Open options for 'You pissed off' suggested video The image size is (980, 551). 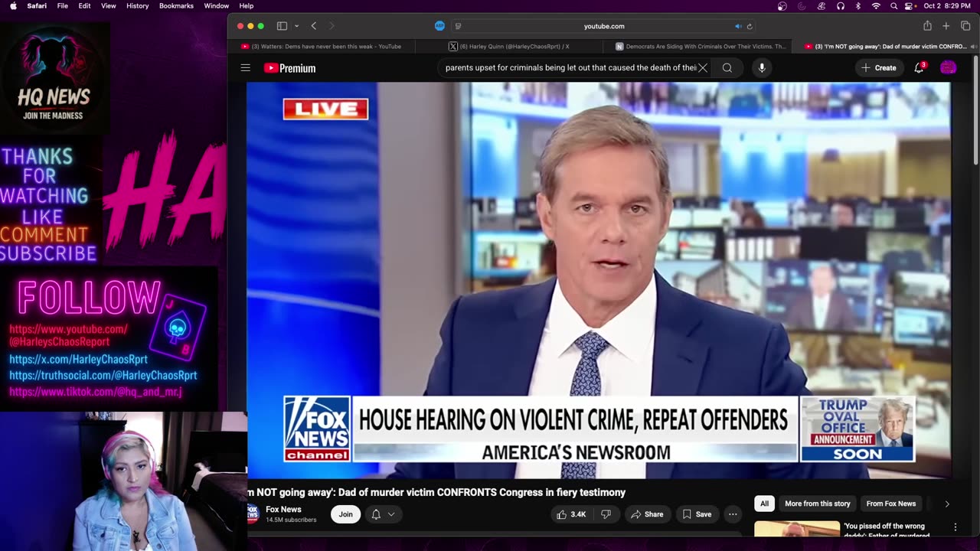[955, 527]
